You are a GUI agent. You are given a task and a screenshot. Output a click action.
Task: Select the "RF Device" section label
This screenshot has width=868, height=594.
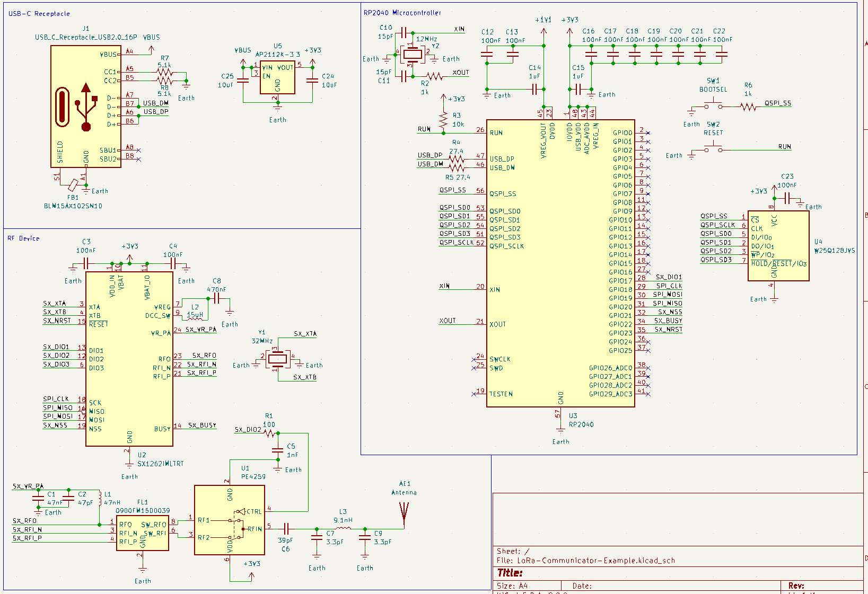(23, 238)
